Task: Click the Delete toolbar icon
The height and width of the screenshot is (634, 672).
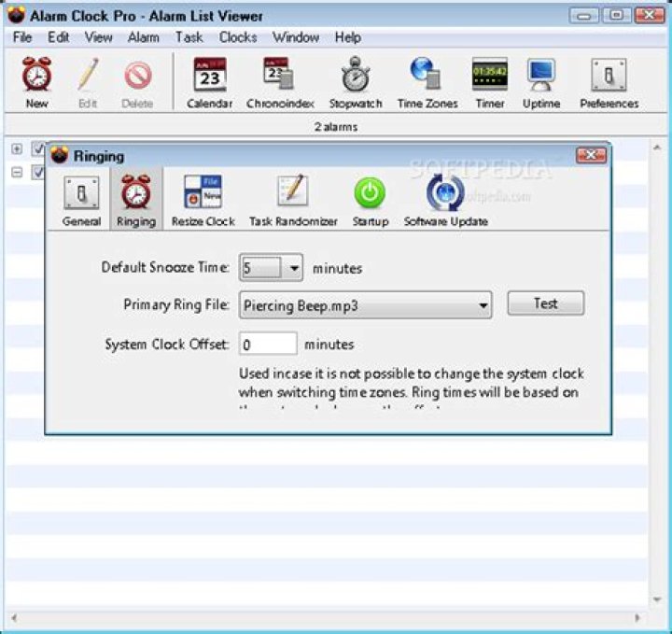Action: pyautogui.click(x=137, y=82)
